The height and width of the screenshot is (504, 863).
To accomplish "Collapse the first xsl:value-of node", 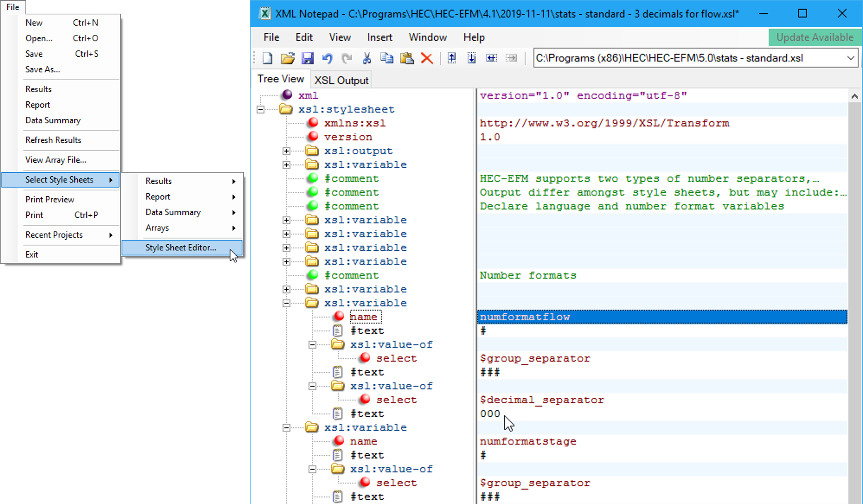I will click(312, 345).
